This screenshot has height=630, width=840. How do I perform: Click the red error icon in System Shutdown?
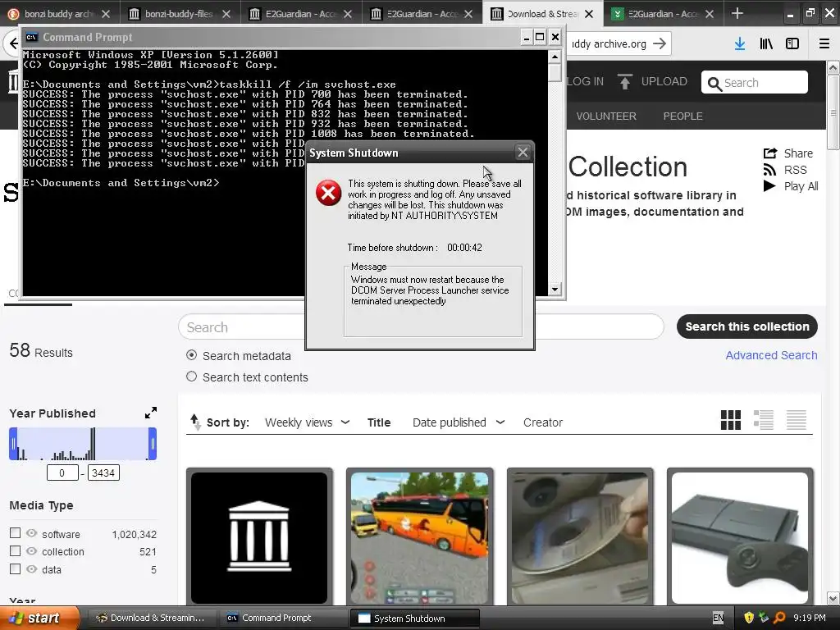[x=328, y=193]
